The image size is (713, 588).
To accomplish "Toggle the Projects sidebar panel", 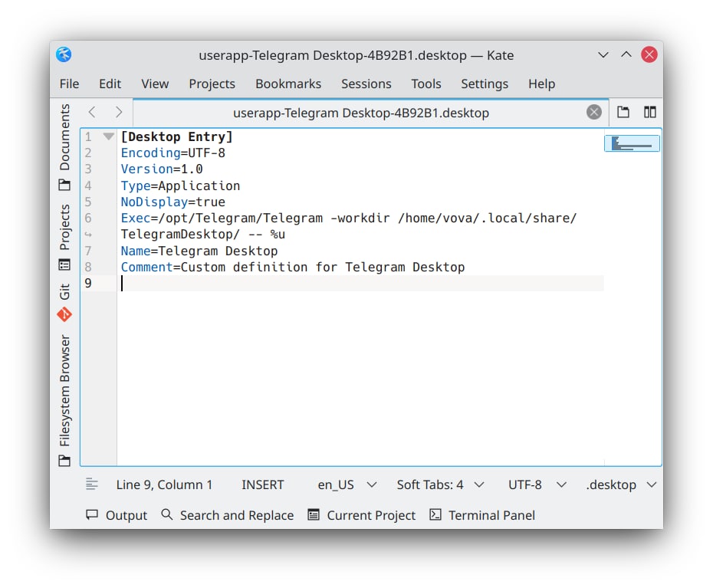I will click(64, 238).
